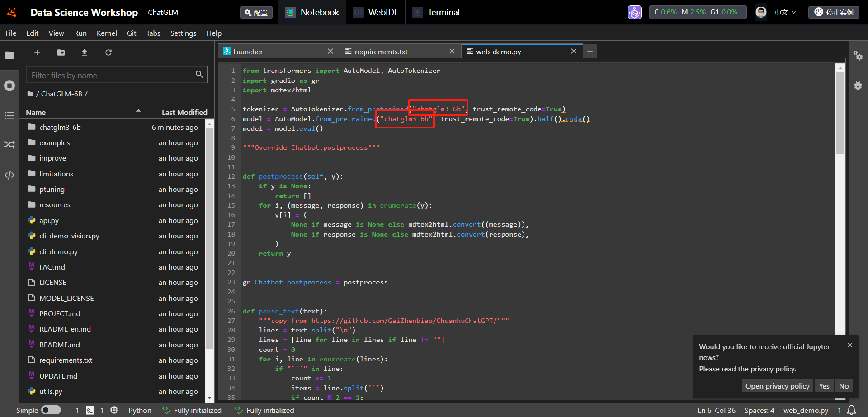Select the chatglm3-6b folder
Screen dimensions: 868x417
[x=113, y=127]
